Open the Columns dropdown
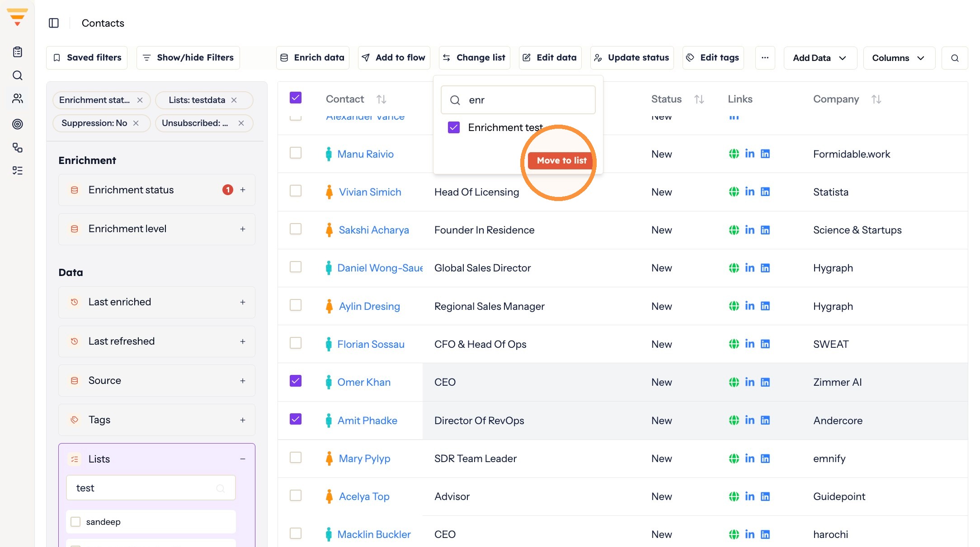This screenshot has width=980, height=547. (899, 58)
